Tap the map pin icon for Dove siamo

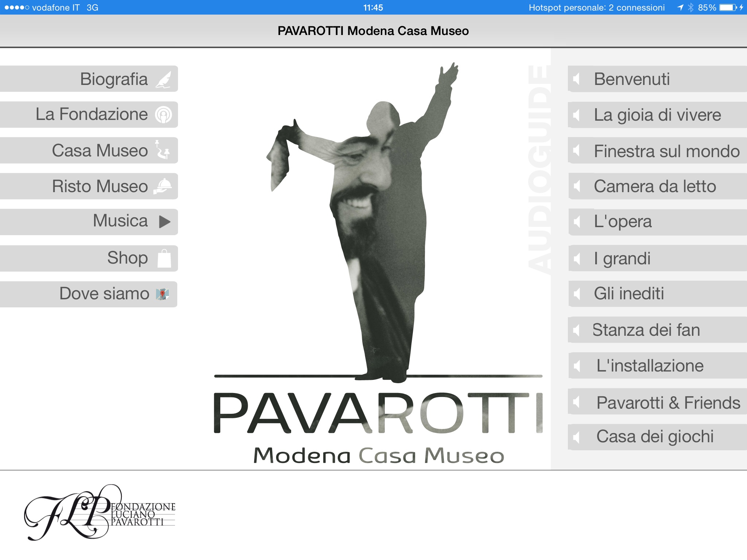(x=162, y=294)
